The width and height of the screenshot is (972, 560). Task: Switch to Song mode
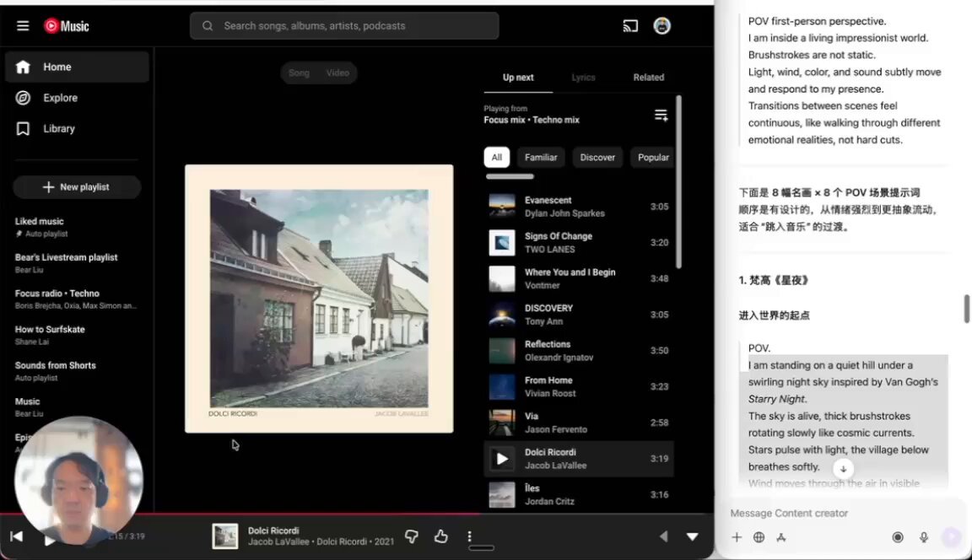click(x=299, y=73)
